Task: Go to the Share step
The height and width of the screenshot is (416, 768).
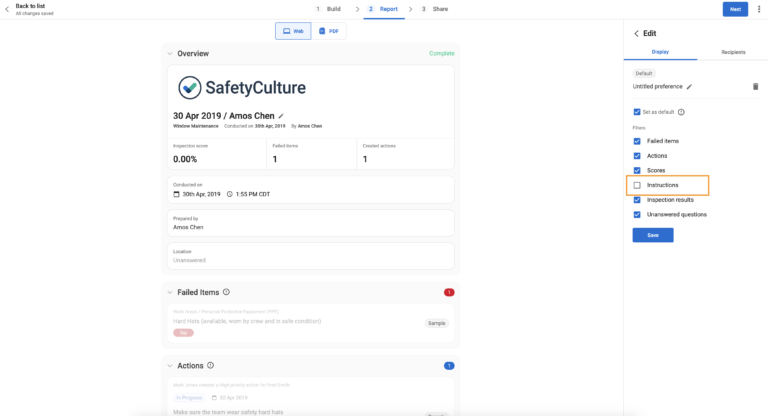Action: click(435, 9)
